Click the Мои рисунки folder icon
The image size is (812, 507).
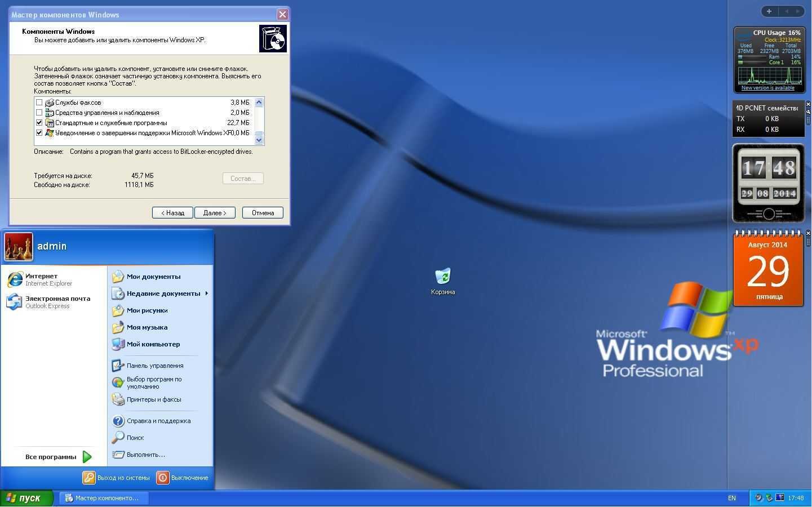(x=118, y=310)
